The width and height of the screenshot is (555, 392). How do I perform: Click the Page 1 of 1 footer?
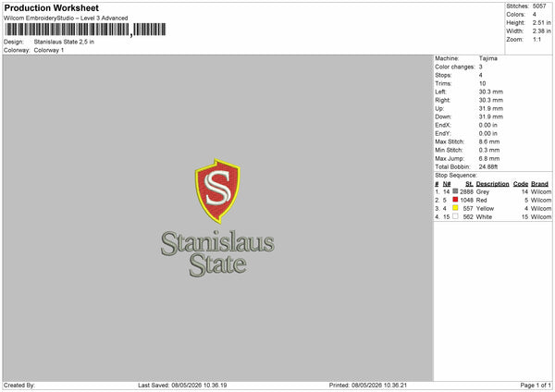[536, 385]
